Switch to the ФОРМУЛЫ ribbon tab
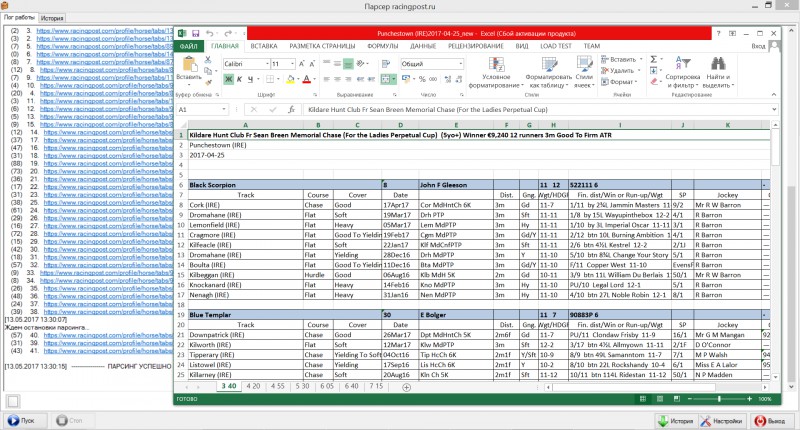This screenshot has width=800, height=430. (382, 46)
